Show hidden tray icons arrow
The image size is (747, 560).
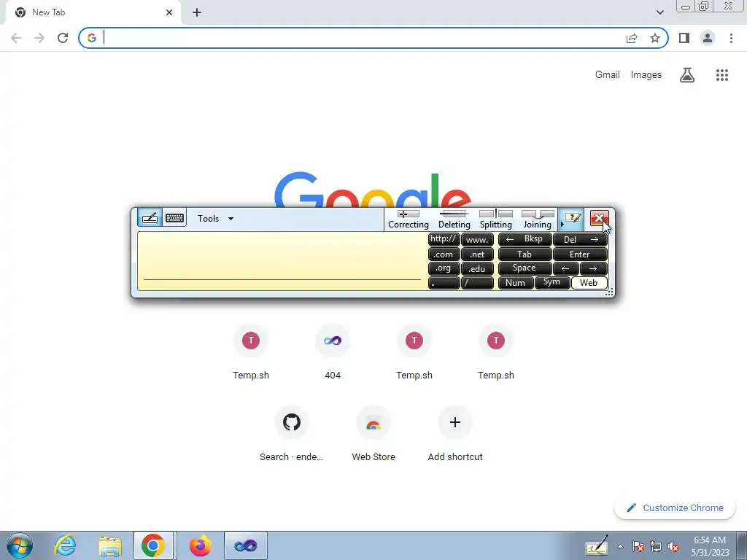tap(620, 547)
